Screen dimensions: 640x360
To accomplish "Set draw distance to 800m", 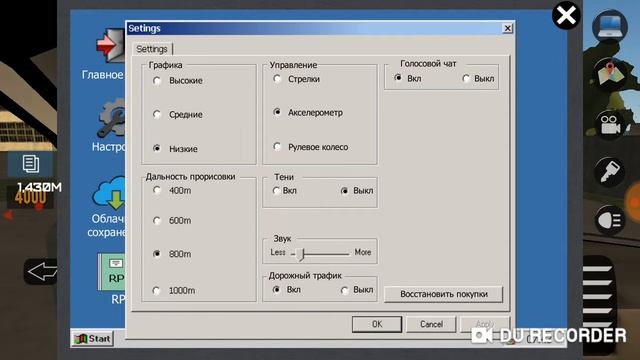I will click(157, 254).
